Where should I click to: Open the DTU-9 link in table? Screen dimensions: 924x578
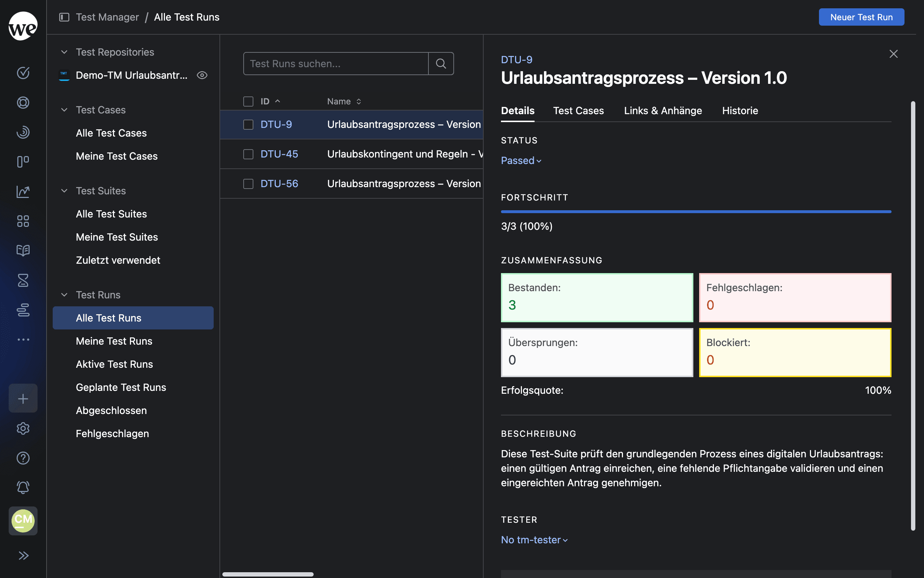point(276,125)
